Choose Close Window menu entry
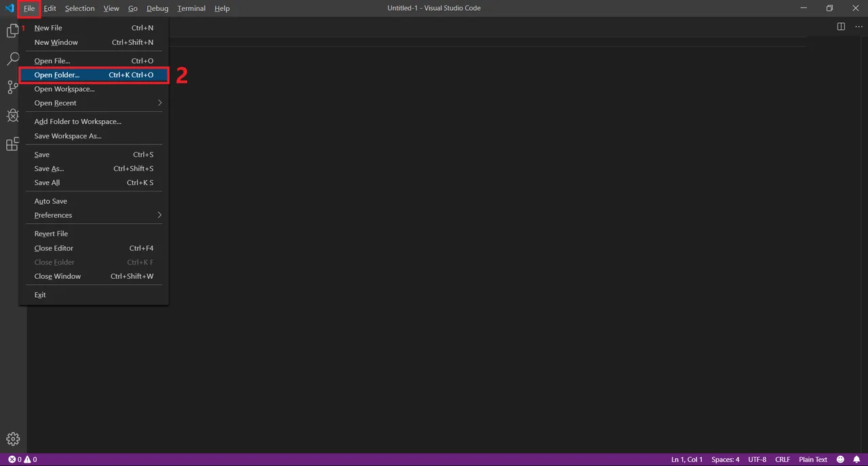 point(94,276)
